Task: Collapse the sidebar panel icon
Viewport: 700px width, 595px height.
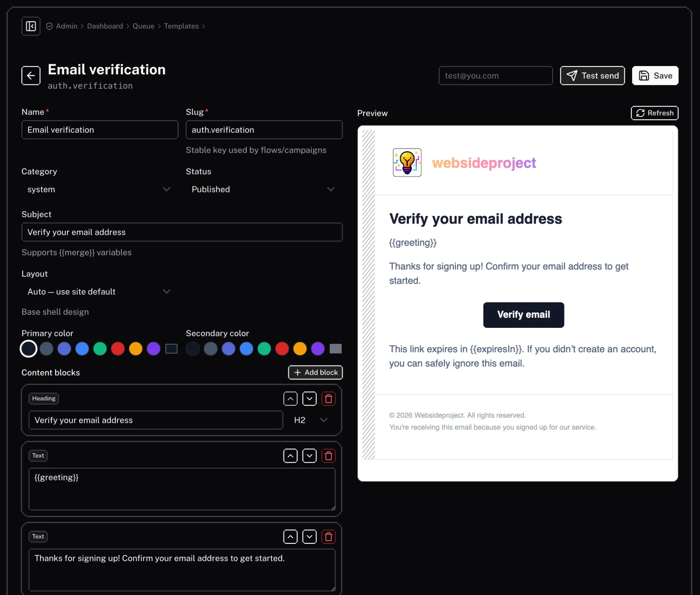Action: (31, 26)
